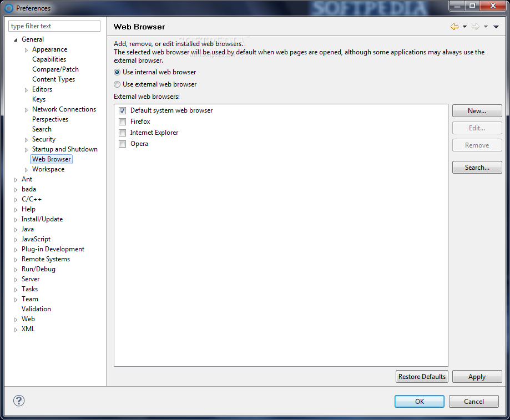Open Perspectives preferences page

pyautogui.click(x=50, y=119)
